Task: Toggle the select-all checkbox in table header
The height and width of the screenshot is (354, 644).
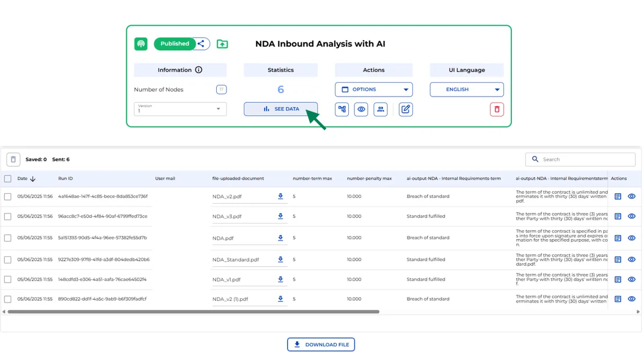Action: pyautogui.click(x=8, y=179)
